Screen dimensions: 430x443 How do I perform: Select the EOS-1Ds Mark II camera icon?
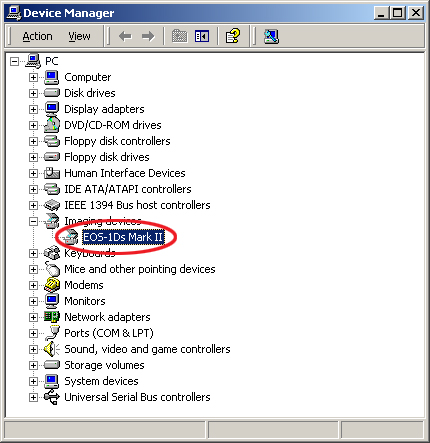pos(70,237)
